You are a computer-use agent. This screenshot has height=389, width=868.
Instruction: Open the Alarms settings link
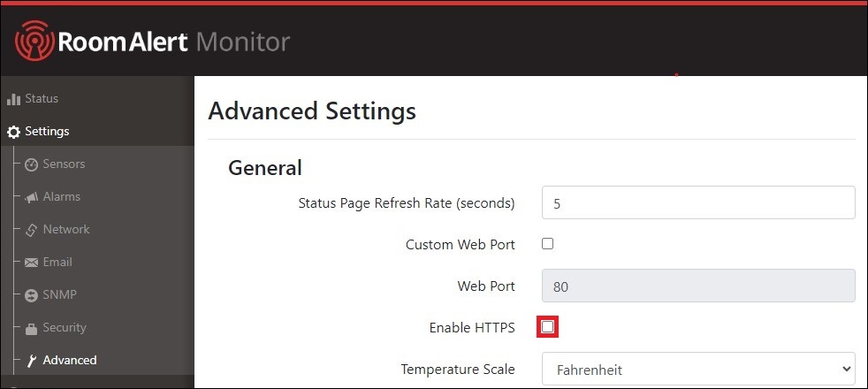coord(61,196)
